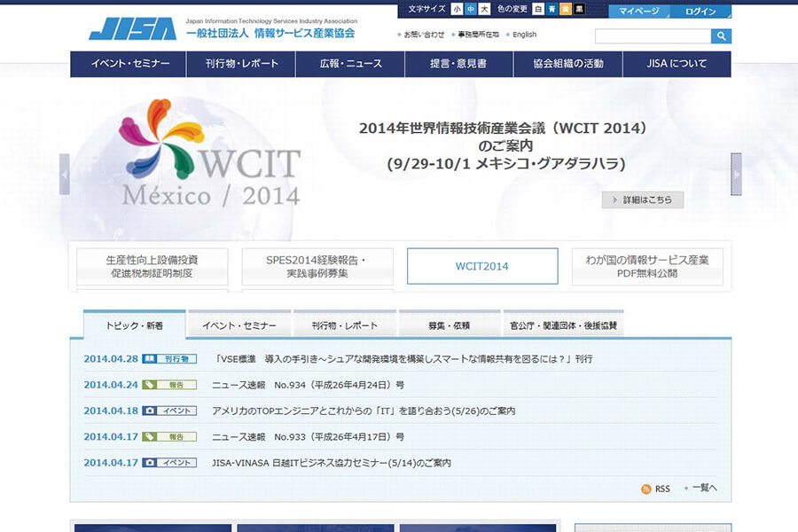Image resolution: width=798 pixels, height=532 pixels.
Task: Focus the site search text field
Action: [653, 35]
